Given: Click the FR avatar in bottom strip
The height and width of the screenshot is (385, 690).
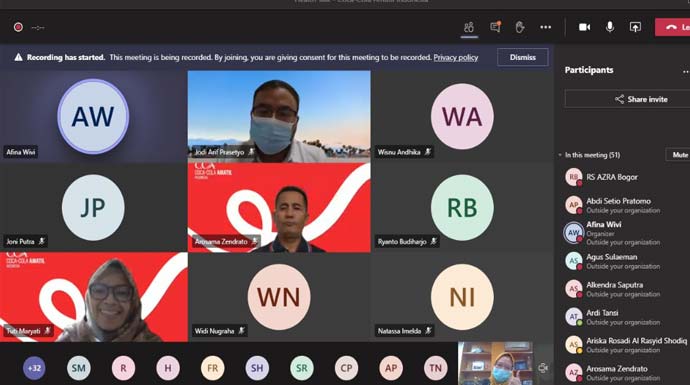Looking at the screenshot, I should 213,368.
